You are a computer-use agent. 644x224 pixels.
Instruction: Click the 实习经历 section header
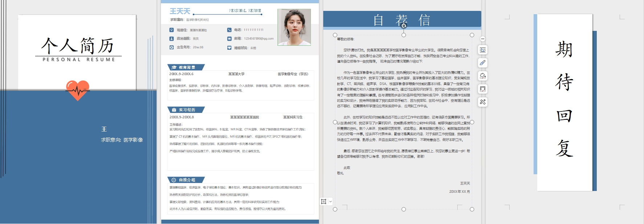(186, 110)
